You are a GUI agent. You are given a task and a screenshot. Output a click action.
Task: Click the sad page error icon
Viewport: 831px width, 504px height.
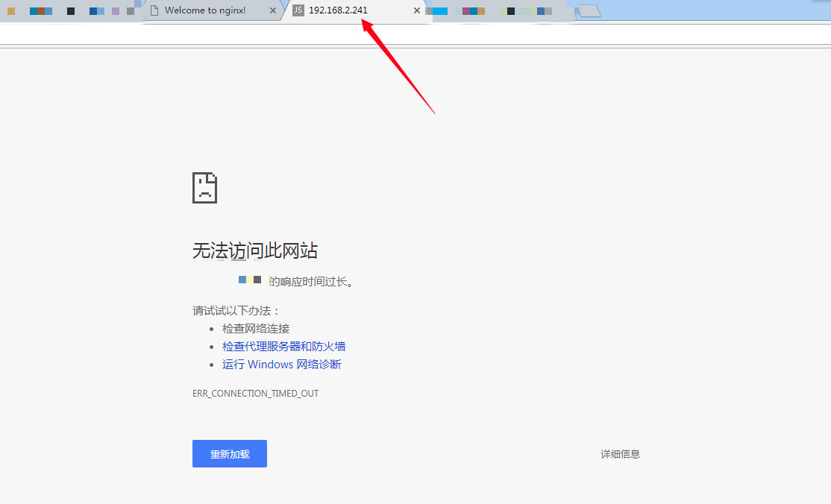pyautogui.click(x=204, y=187)
